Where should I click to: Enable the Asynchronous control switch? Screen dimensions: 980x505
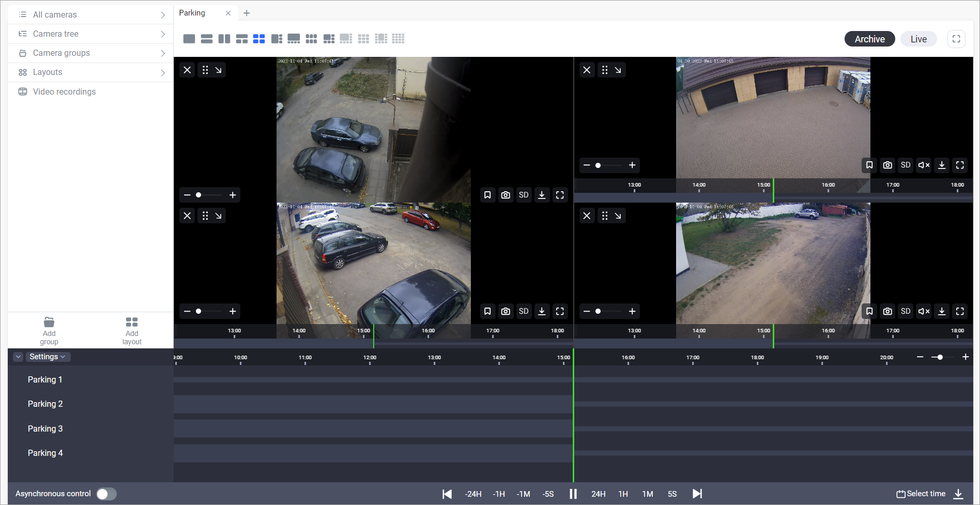point(106,494)
